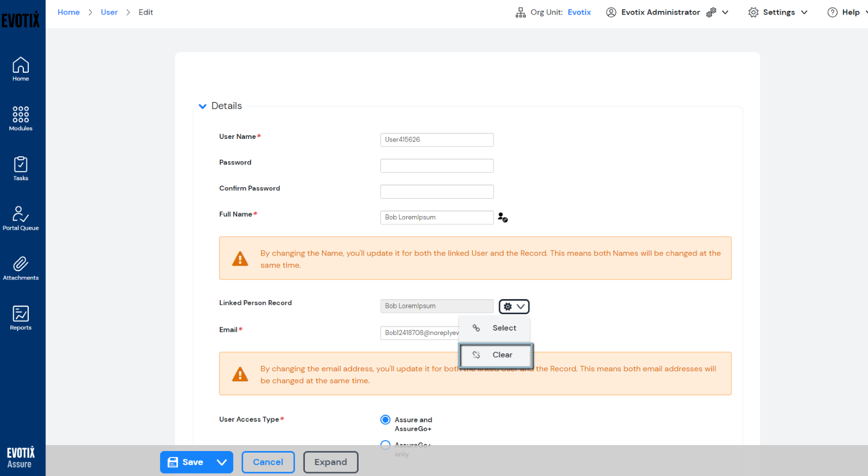Open the Portal Queue sidebar item
The image size is (868, 476).
(x=21, y=218)
